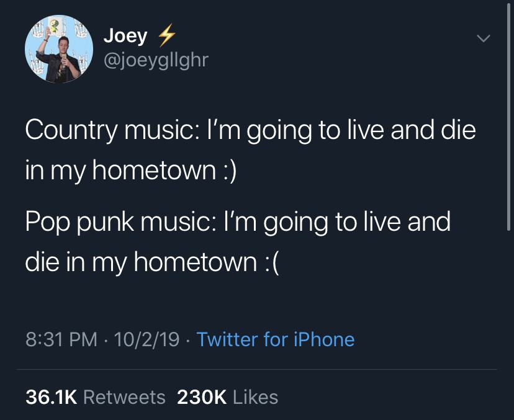Click the vertical scrollbar on the right edge
514x420 pixels.
pos(508,116)
